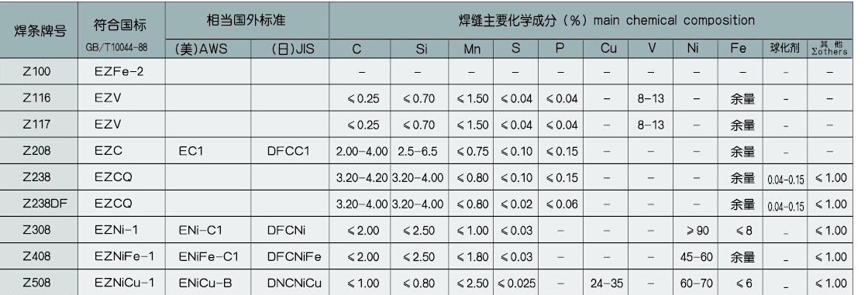Image resolution: width=868 pixels, height=295 pixels.
Task: Select the 相当国外标准 header cell
Action: [247, 21]
